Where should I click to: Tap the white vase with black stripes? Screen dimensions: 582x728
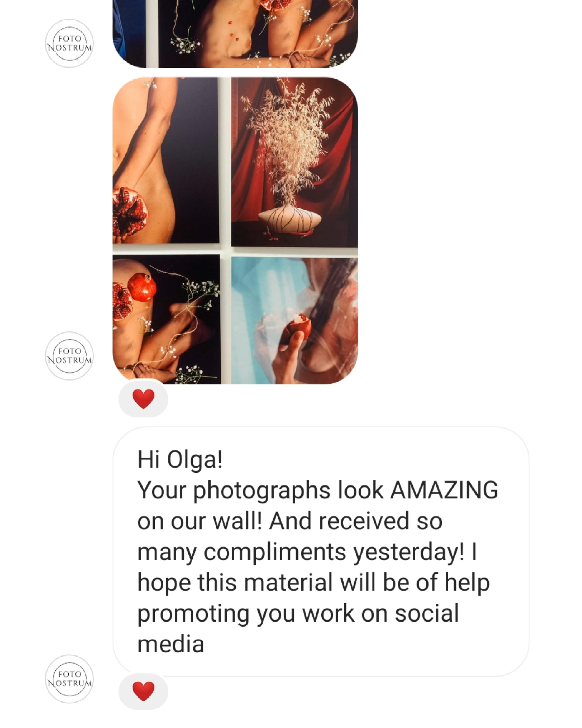tap(289, 219)
